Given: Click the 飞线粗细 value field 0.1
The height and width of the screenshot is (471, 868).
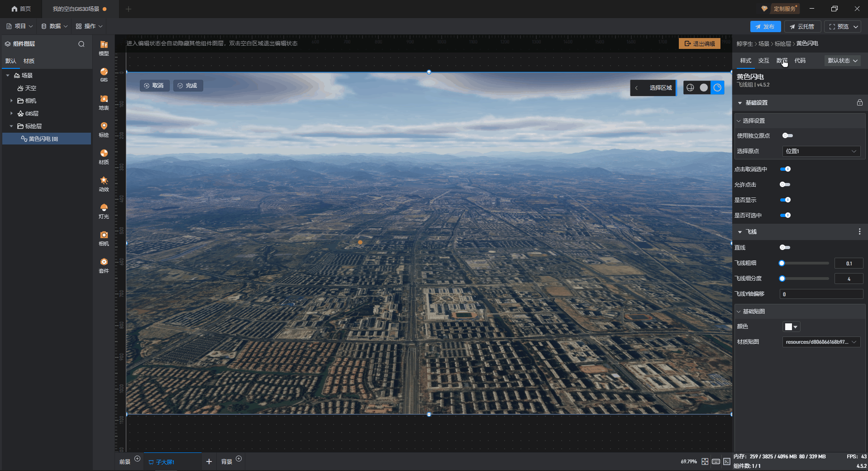Looking at the screenshot, I should pyautogui.click(x=849, y=264).
